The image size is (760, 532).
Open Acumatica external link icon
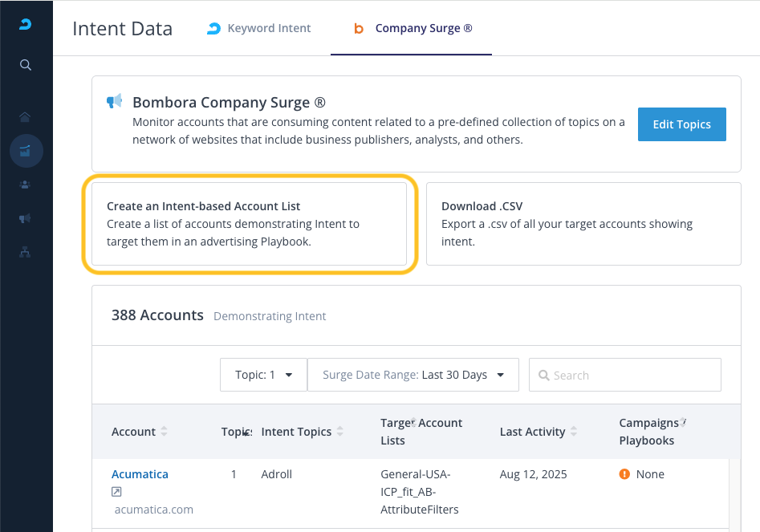tap(117, 492)
